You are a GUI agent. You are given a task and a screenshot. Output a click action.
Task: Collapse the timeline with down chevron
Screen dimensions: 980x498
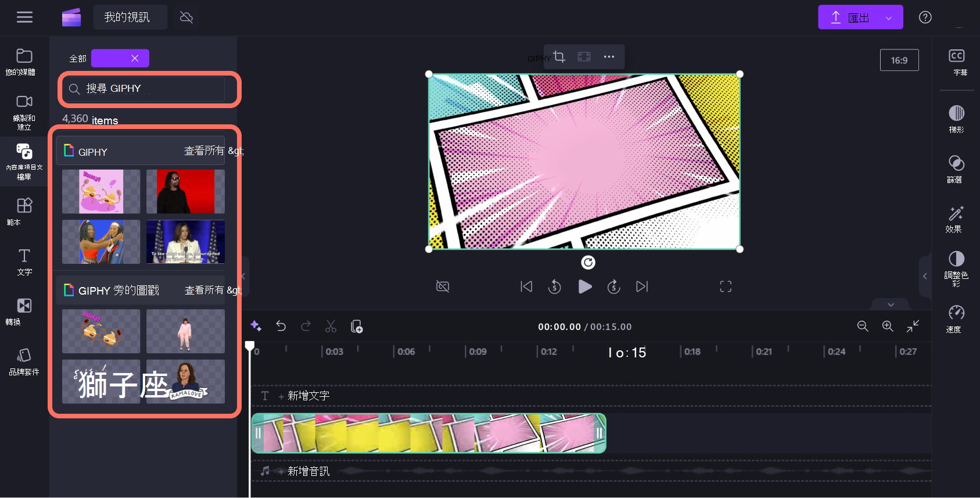click(891, 304)
